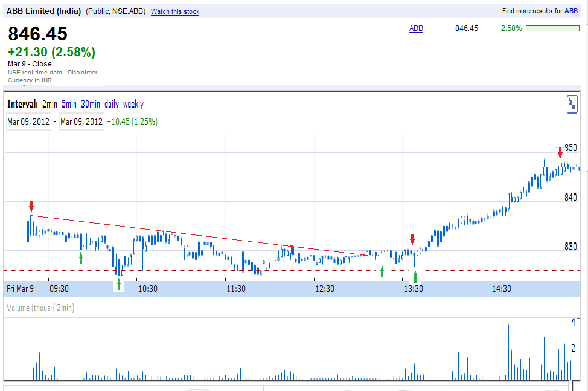This screenshot has height=391, width=588.
Task: Click the Mar 9 - Close label
Action: [30, 64]
